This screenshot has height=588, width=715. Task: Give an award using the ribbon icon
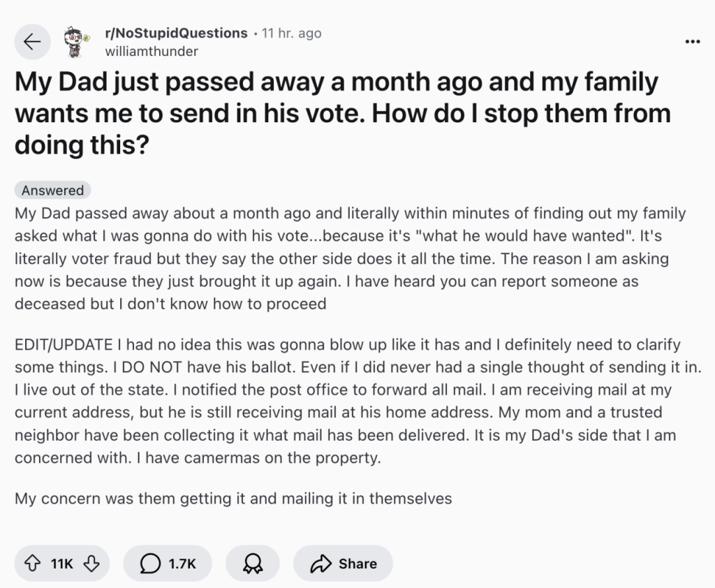(x=253, y=563)
